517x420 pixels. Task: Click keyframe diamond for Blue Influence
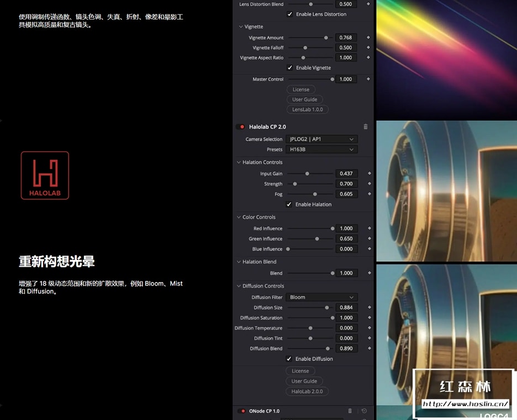(370, 249)
